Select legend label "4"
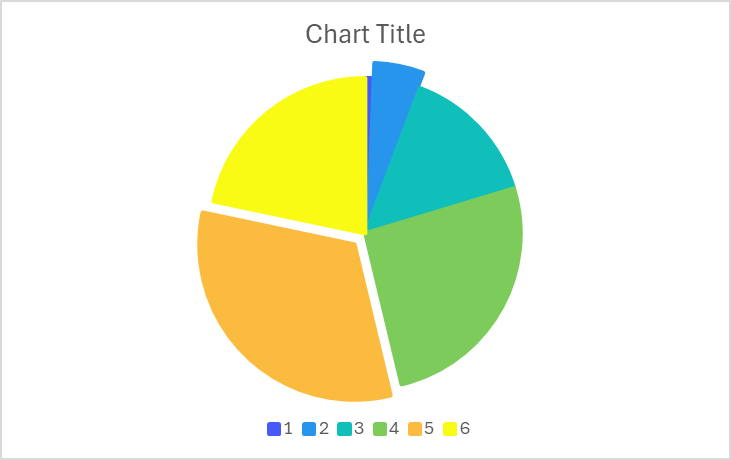731x460 pixels. coord(395,429)
